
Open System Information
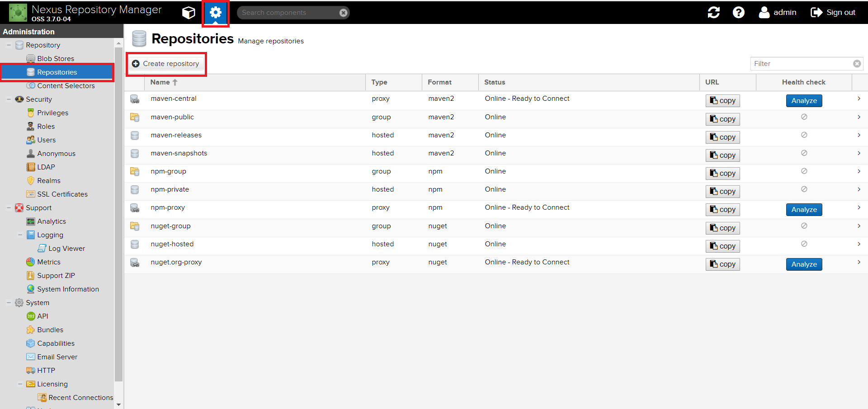68,289
